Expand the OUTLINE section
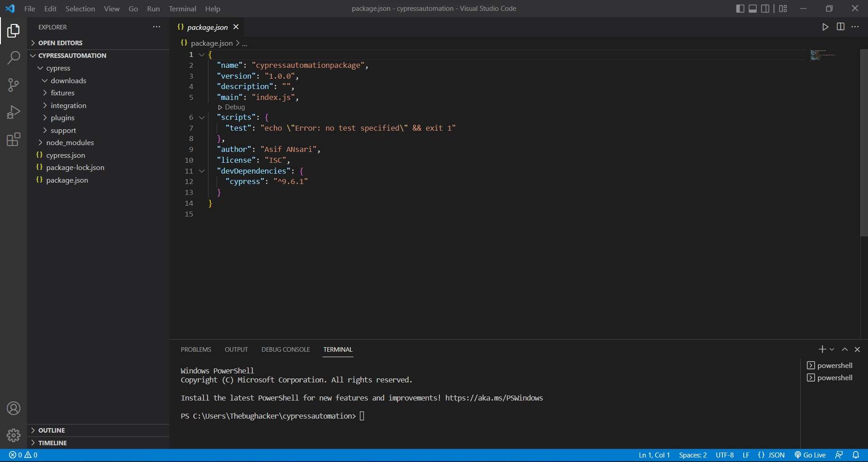 tap(52, 430)
